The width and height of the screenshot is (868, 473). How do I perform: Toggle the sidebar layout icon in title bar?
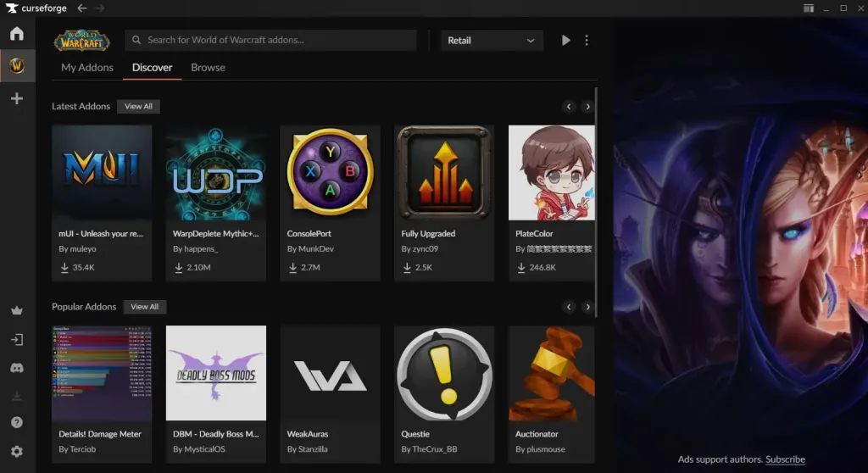pos(808,8)
